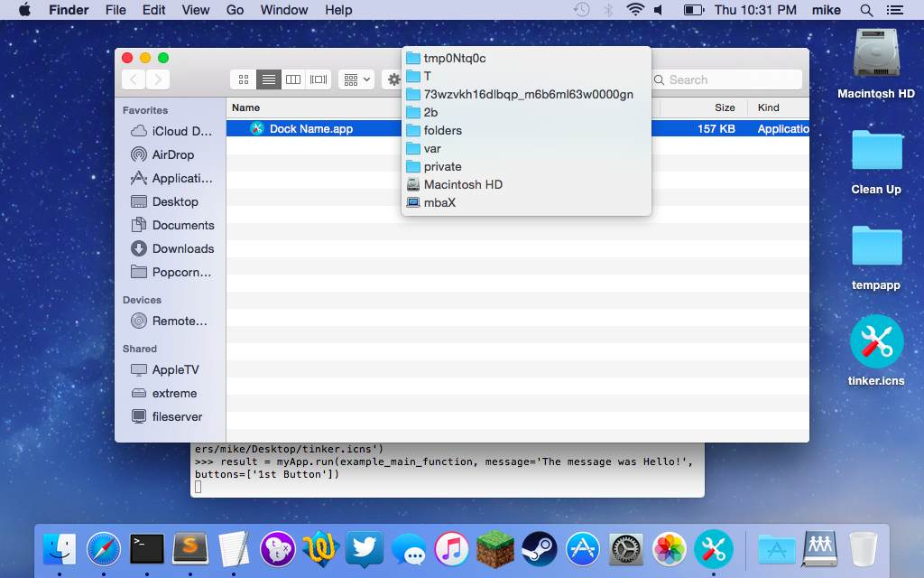
Task: Choose Macintosh HD in path popup
Action: tap(526, 184)
